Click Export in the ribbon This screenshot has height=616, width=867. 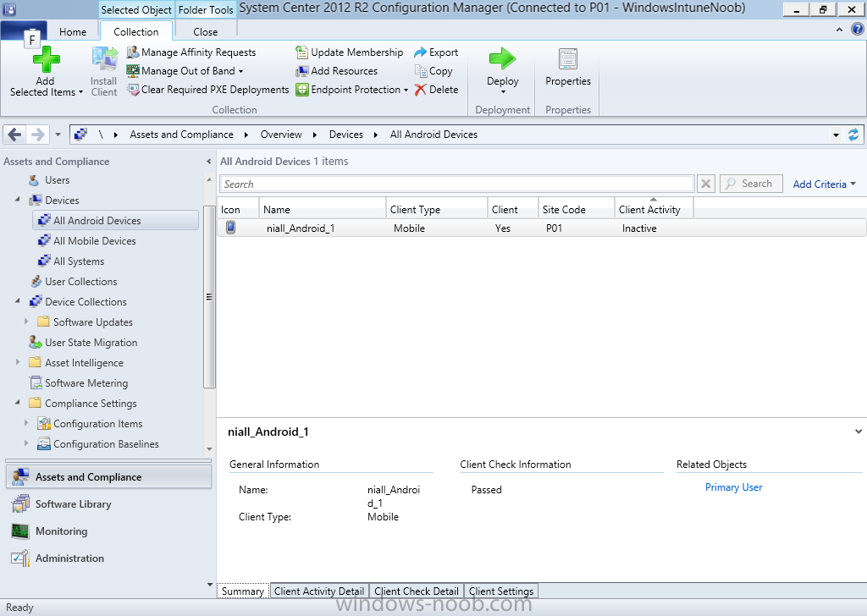[436, 52]
